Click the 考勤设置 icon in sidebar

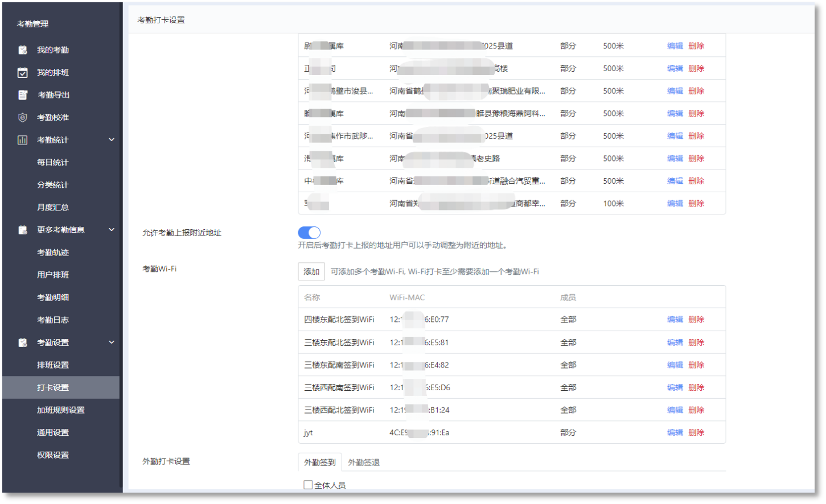point(23,343)
